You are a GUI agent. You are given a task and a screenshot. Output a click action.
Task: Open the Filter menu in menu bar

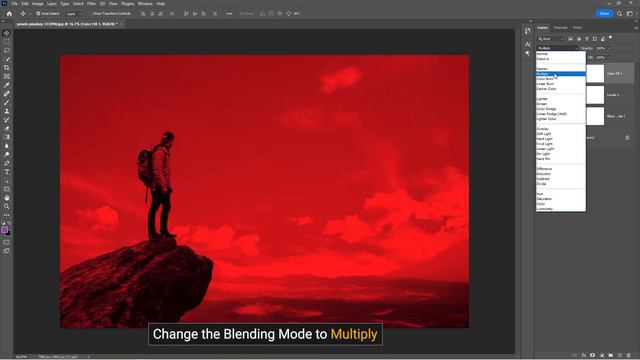click(91, 4)
